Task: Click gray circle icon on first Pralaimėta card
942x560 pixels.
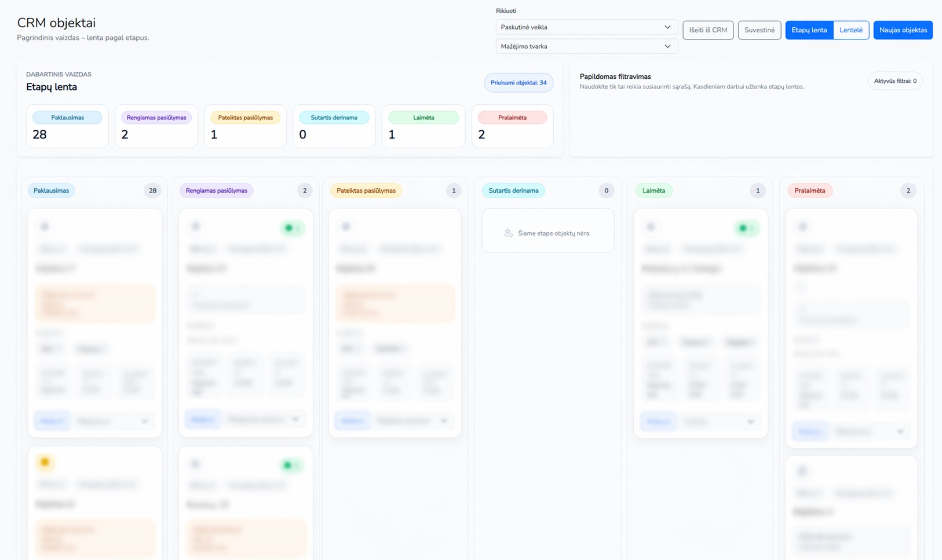Action: 802,227
